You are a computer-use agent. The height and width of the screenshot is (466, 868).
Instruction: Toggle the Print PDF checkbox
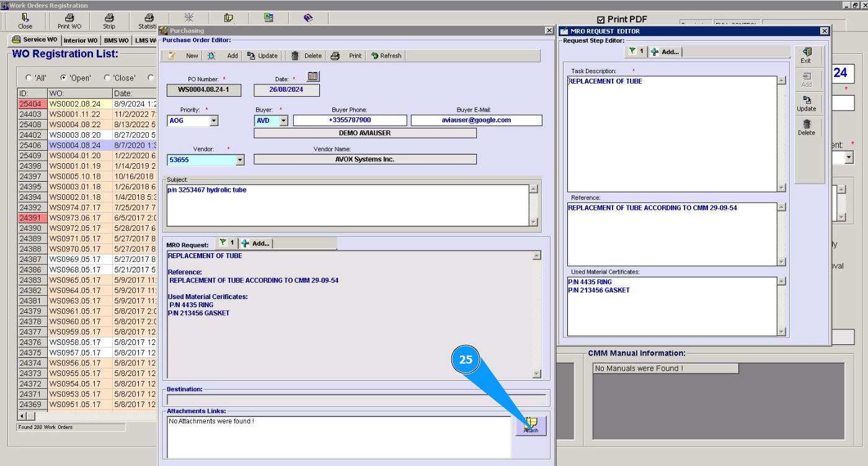(601, 19)
